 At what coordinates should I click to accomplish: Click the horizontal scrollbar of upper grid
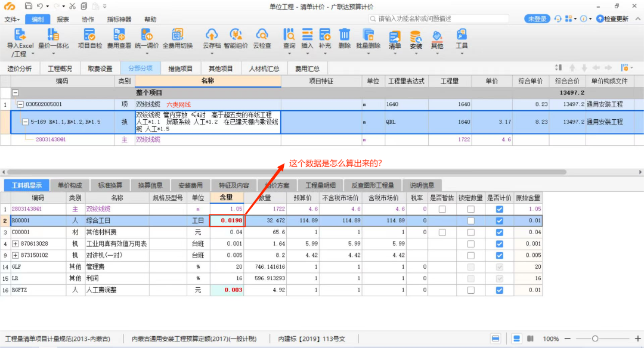pyautogui.click(x=286, y=172)
